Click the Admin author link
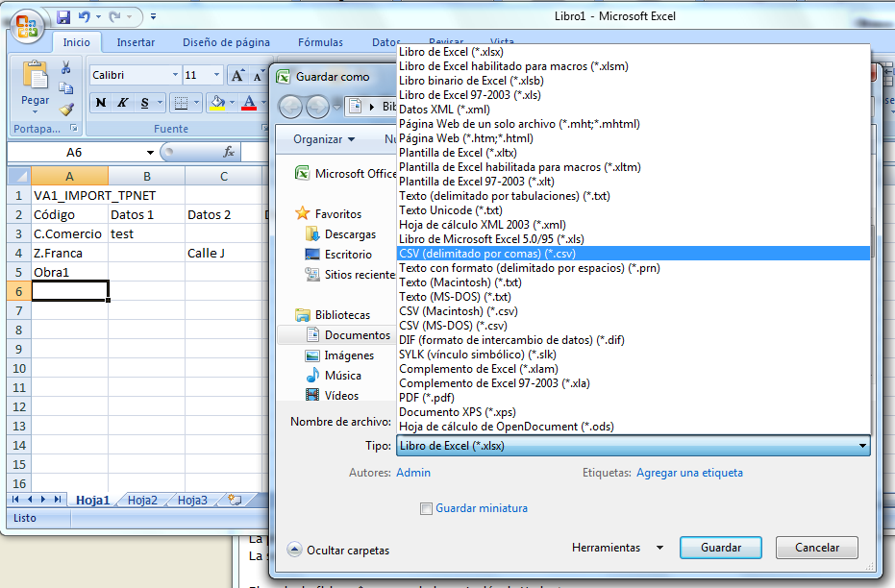Viewport: 895px width, 588px height. click(x=413, y=472)
